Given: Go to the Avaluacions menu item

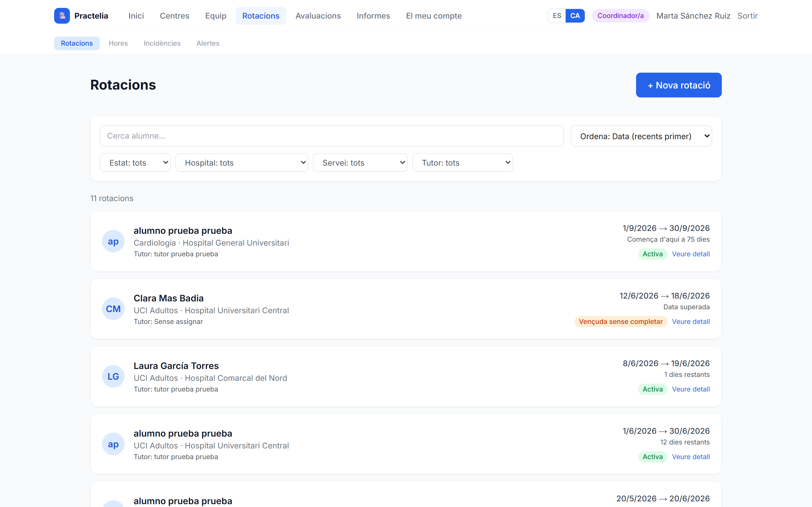Looking at the screenshot, I should point(318,16).
